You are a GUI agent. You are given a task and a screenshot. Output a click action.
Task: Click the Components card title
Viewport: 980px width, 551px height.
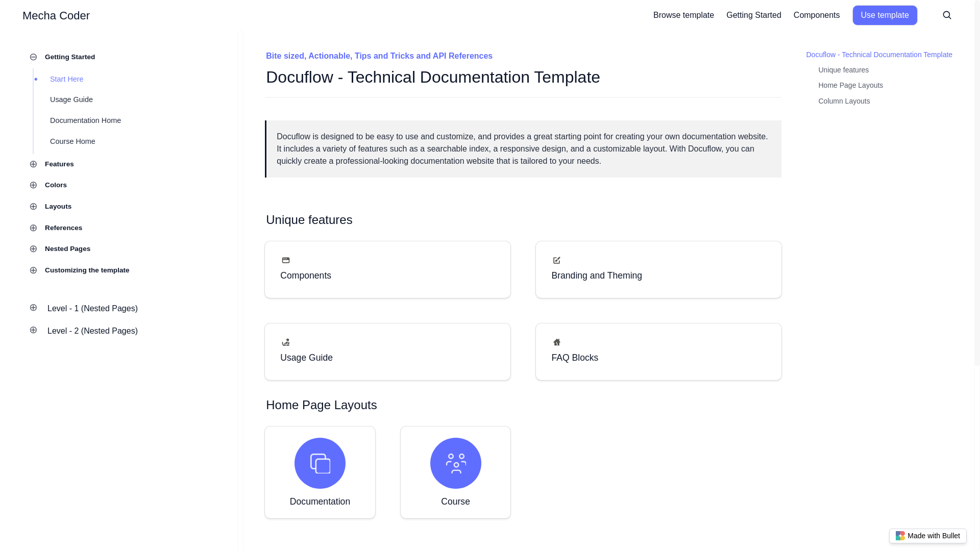tap(306, 275)
